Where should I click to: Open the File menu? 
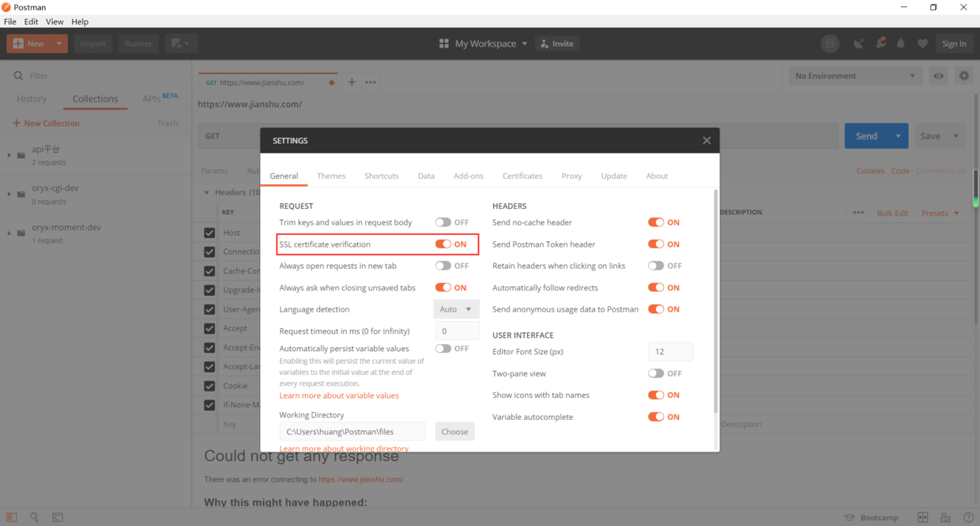click(10, 21)
